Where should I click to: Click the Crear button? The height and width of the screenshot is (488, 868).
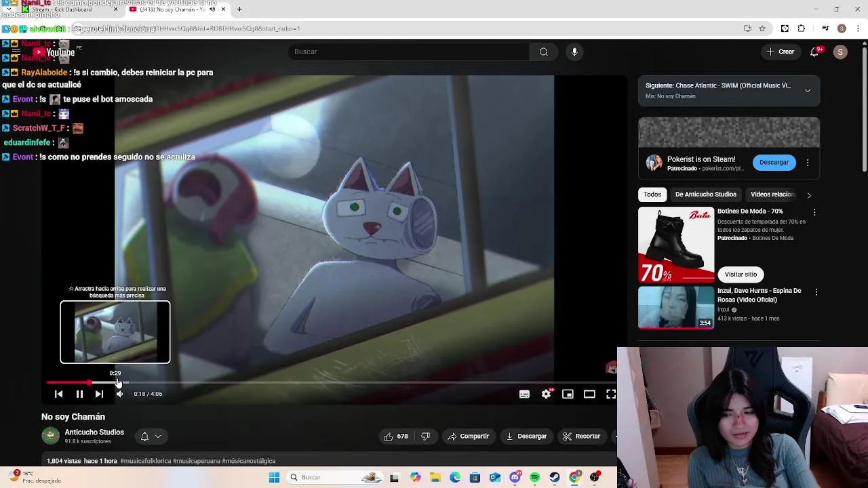coord(781,52)
